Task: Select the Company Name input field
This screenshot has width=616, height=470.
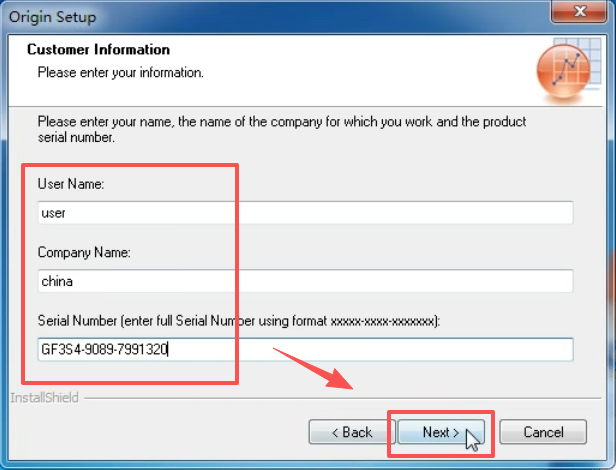Action: click(x=305, y=281)
